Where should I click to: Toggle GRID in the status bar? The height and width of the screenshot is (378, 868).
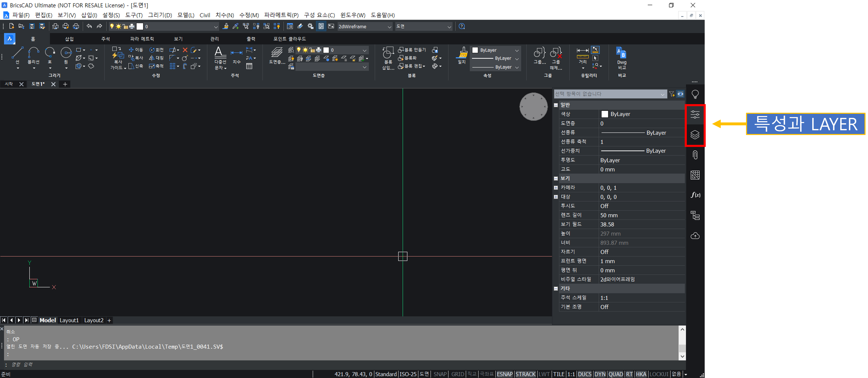click(457, 374)
